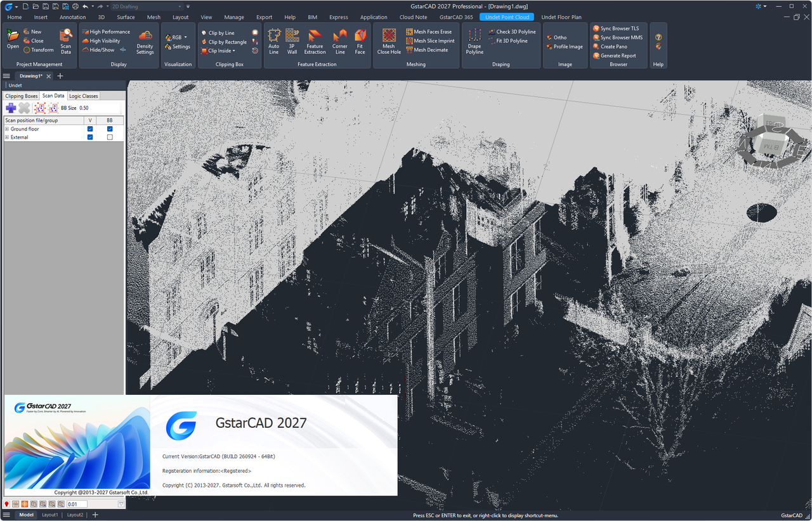Switch to the Home ribbon tab

pos(14,17)
